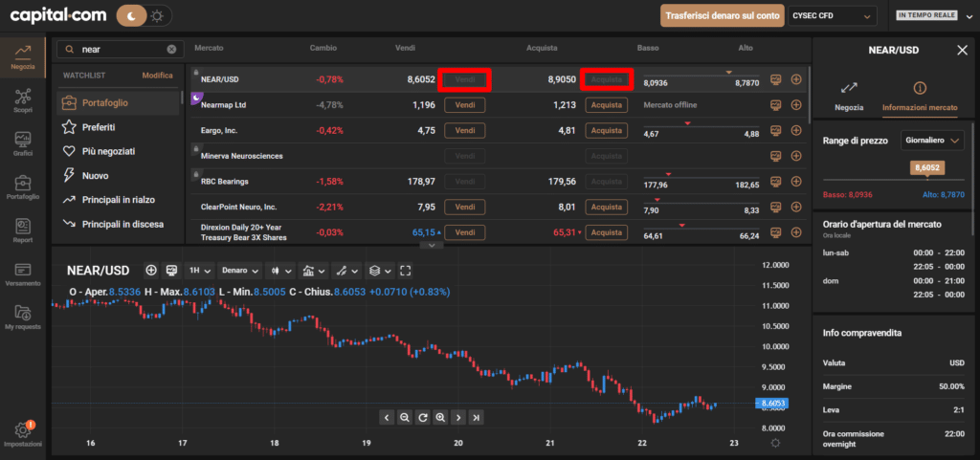Screen dimensions: 980x460
Task: Click Modifica next to Watchlist
Action: (158, 75)
